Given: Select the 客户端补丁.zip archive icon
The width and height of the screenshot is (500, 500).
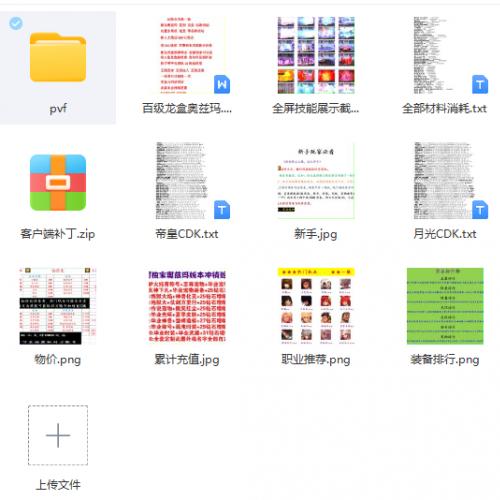Looking at the screenshot, I should 58,183.
